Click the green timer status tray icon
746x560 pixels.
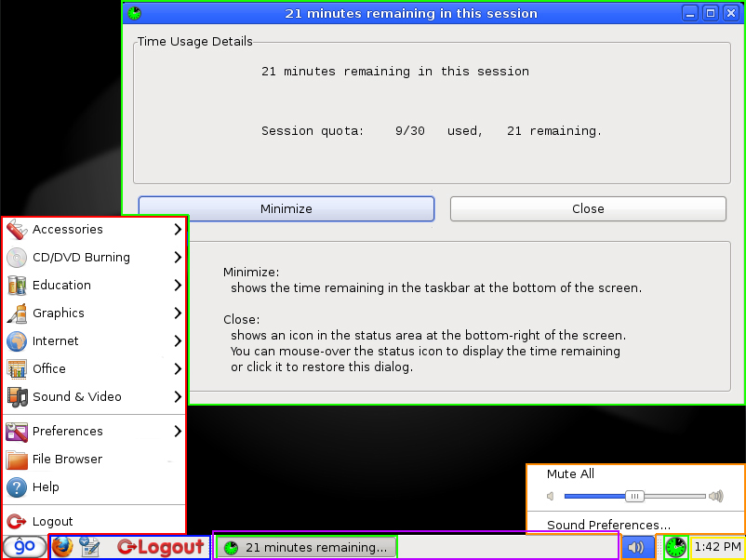[675, 547]
